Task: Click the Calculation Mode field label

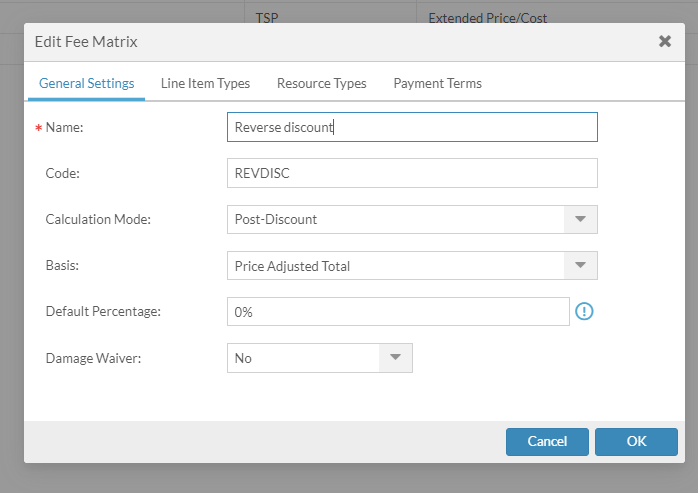Action: tap(98, 219)
